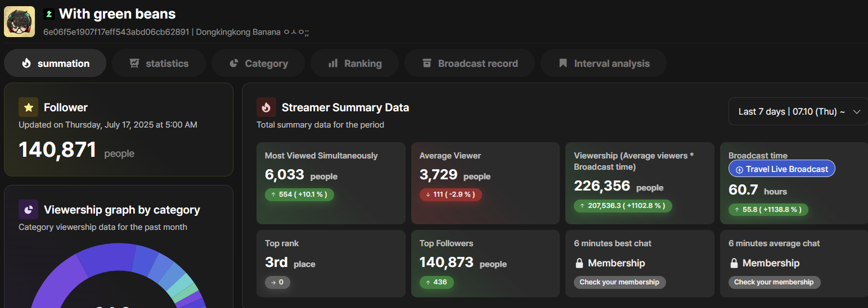868x308 pixels.
Task: Click the pie icon beside Viewership graph heading
Action: 28,210
